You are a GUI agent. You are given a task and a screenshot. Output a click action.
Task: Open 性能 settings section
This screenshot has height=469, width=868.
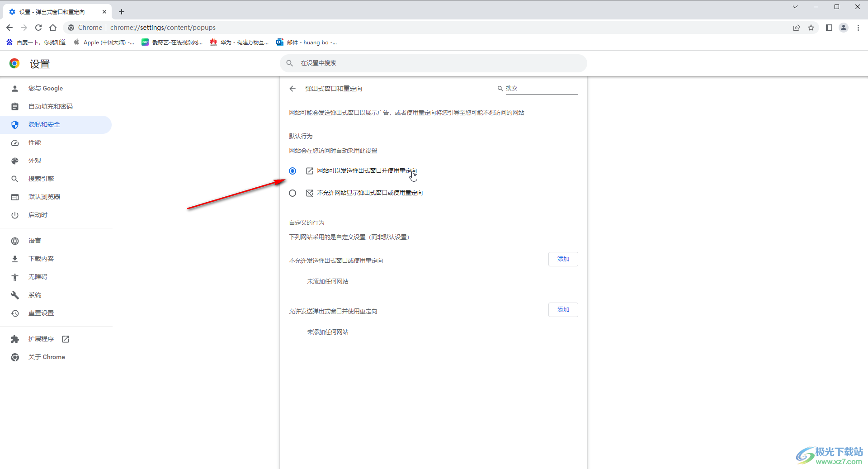(56, 142)
